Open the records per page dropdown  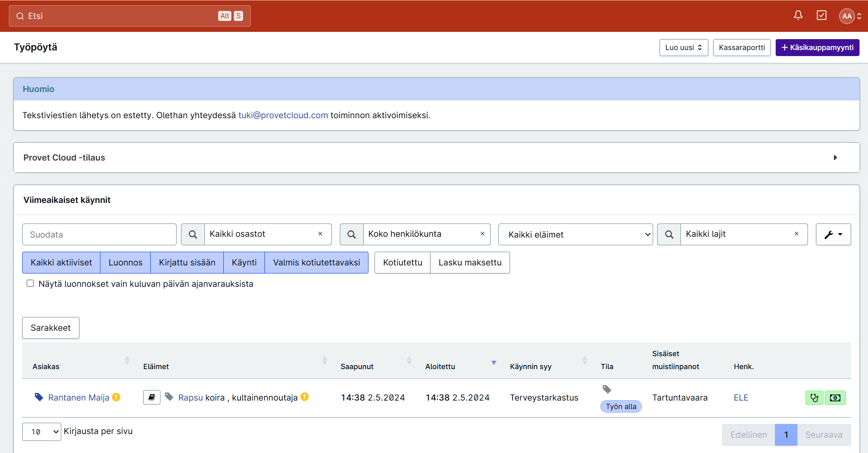point(42,432)
